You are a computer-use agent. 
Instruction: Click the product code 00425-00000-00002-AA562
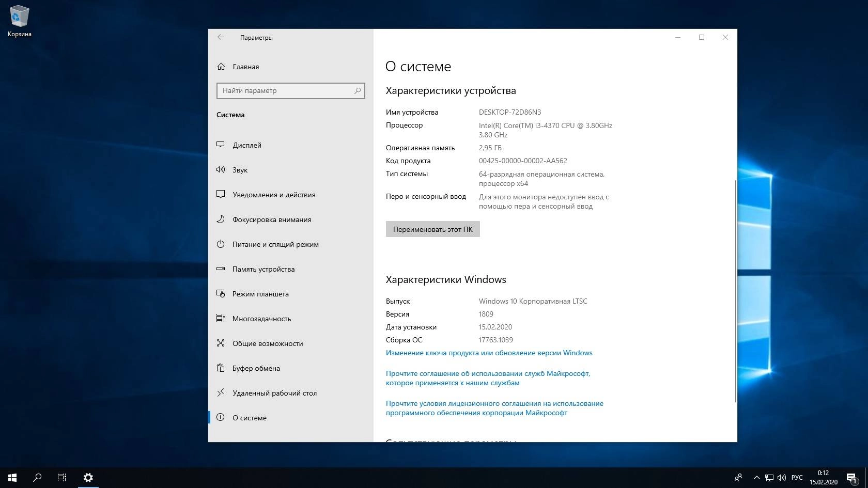523,161
